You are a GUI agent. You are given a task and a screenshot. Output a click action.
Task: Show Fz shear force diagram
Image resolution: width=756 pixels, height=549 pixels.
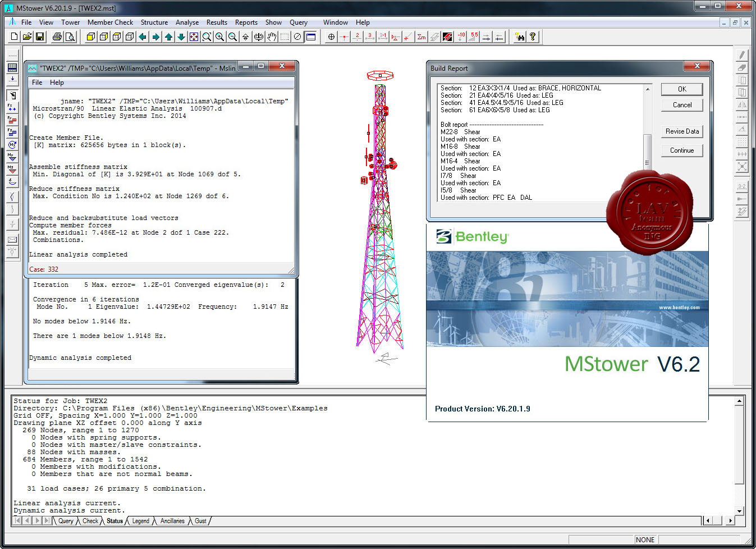point(12,132)
